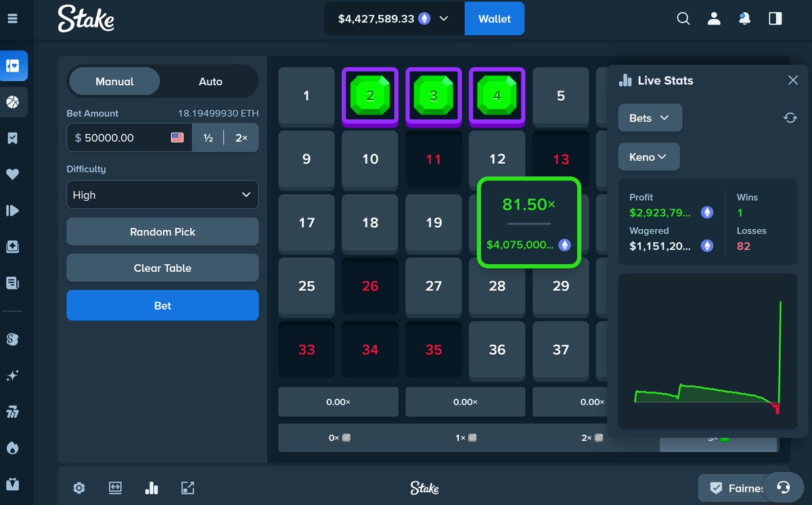Dismiss the 81.50× win result popup
This screenshot has height=505, width=812.
click(x=529, y=222)
